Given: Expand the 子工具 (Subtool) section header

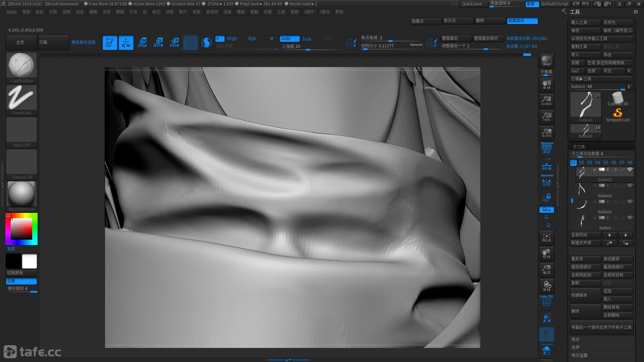Looking at the screenshot, I should click(579, 147).
